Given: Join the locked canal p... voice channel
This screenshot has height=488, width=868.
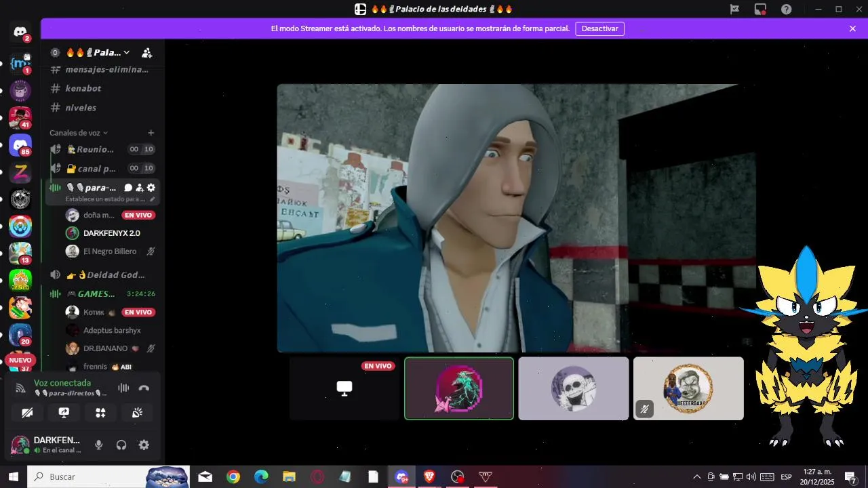Looking at the screenshot, I should tap(102, 168).
